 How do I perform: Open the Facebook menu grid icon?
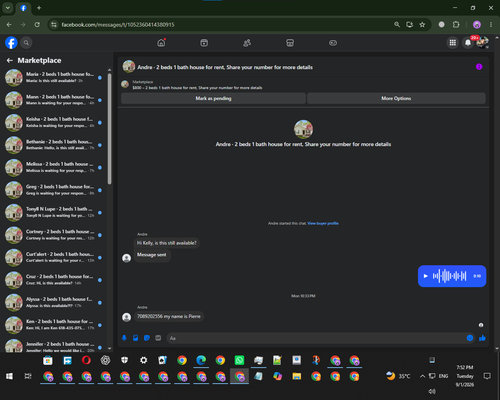click(453, 43)
